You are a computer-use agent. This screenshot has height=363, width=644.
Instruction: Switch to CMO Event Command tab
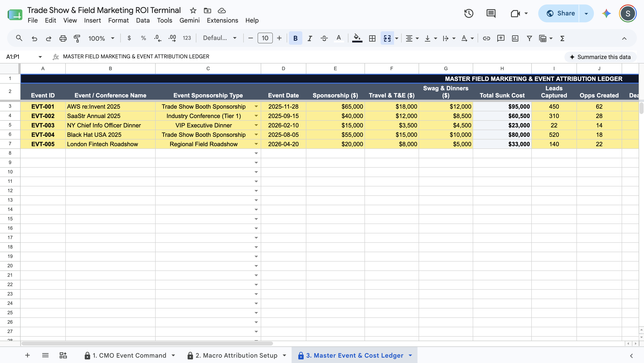[x=129, y=355]
